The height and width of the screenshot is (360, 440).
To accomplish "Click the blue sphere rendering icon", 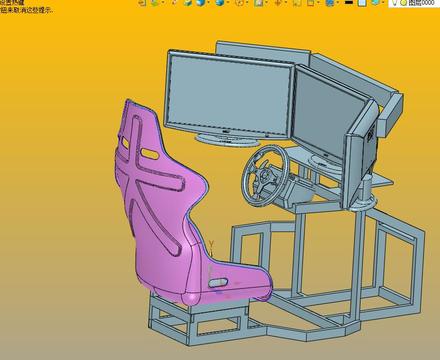I will 219,3.
